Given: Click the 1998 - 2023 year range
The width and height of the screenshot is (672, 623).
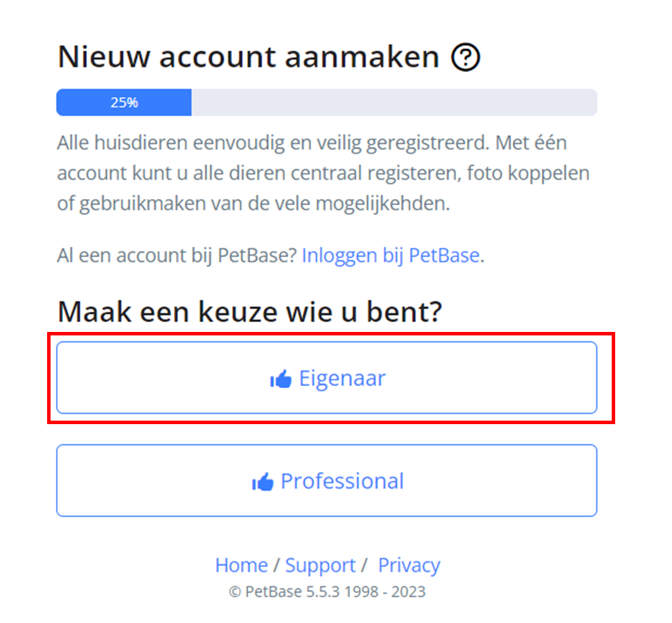Looking at the screenshot, I should point(385,592).
